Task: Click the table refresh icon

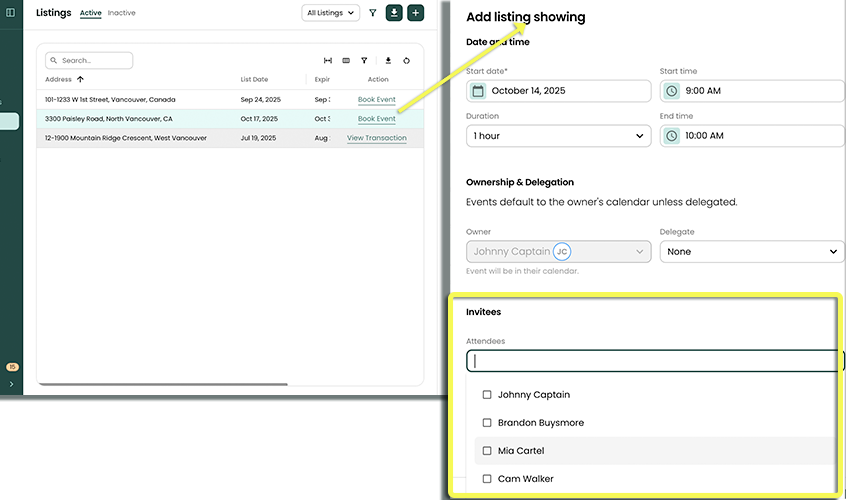Action: (407, 61)
